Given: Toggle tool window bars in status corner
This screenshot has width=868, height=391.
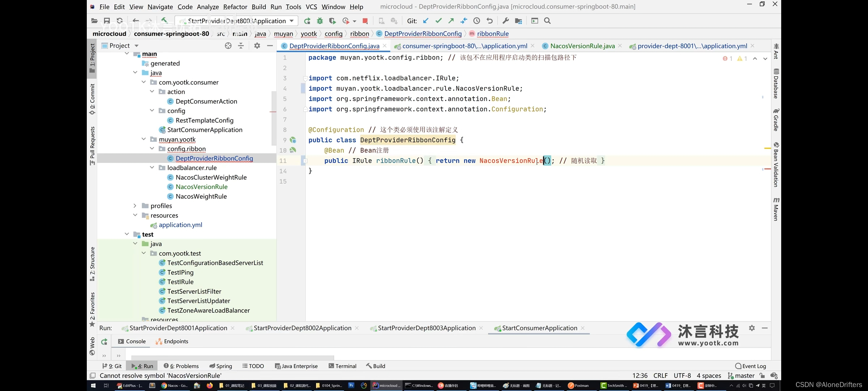Looking at the screenshot, I should click(x=93, y=376).
